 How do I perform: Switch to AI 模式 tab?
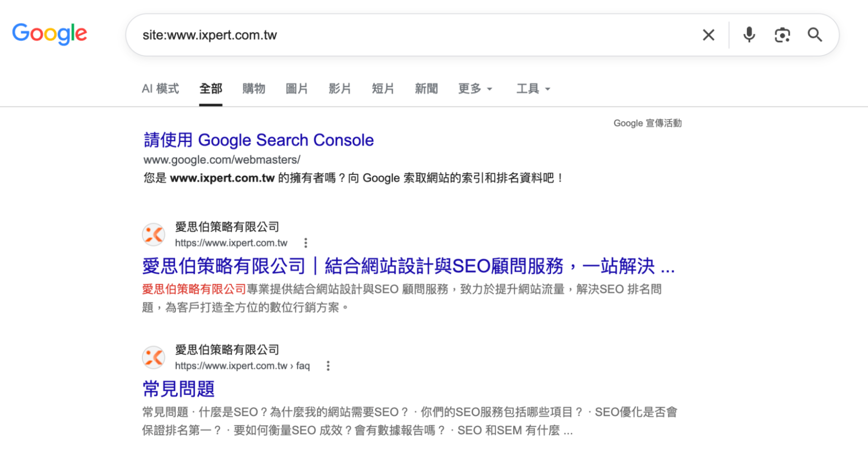(x=160, y=89)
